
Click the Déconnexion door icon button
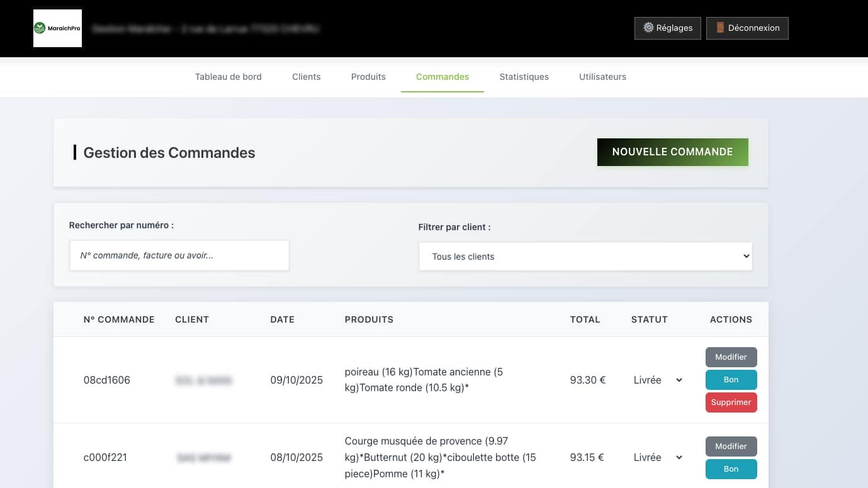tap(747, 28)
